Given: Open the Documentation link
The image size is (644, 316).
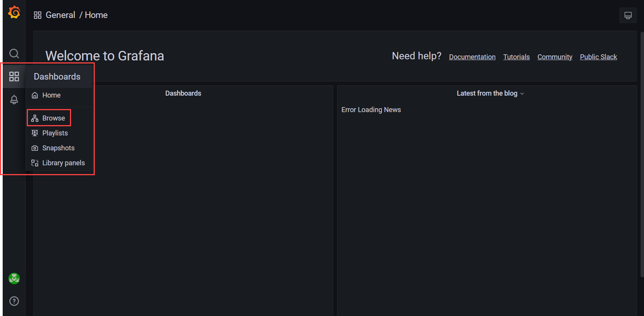Looking at the screenshot, I should point(472,57).
